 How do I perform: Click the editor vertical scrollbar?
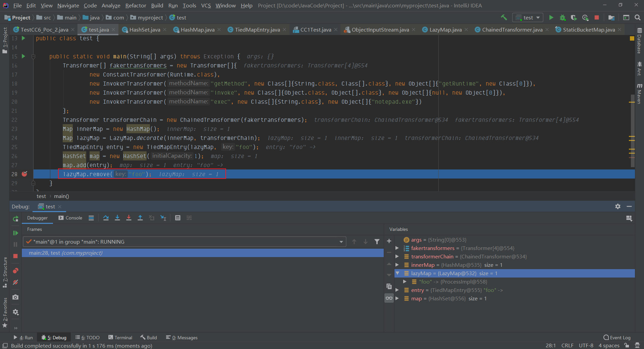point(632,131)
